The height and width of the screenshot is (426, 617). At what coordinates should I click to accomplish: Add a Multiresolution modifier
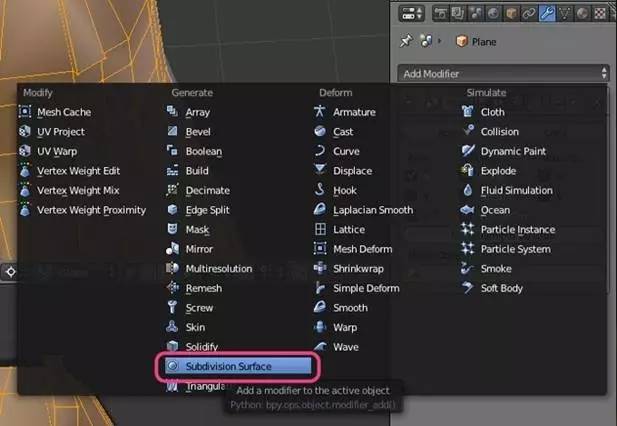point(238,269)
